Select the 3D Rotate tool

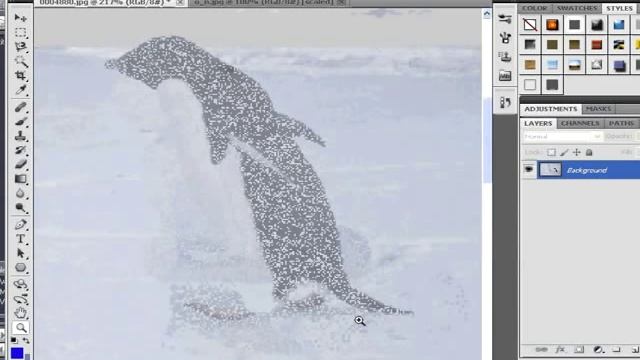20,284
